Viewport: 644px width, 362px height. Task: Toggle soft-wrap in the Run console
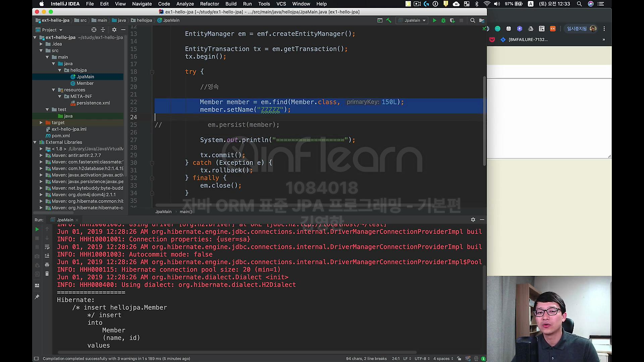47,247
